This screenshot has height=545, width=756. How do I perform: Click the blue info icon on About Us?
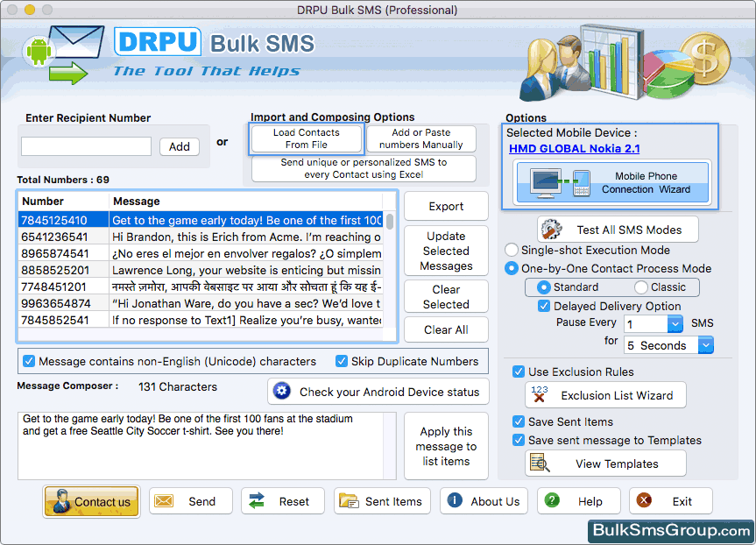click(455, 500)
